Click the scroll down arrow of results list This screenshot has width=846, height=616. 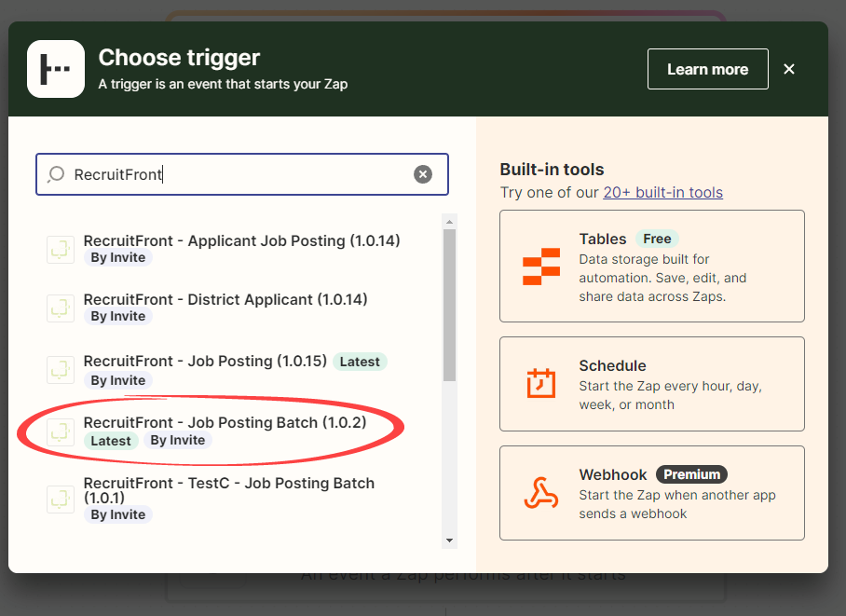pyautogui.click(x=449, y=541)
